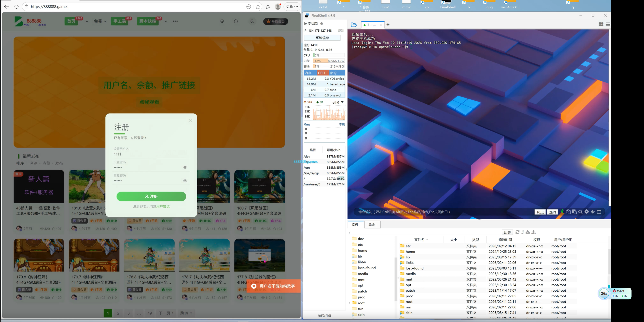Expand the root folder tree node
This screenshot has height=322, width=644.
pos(349,303)
